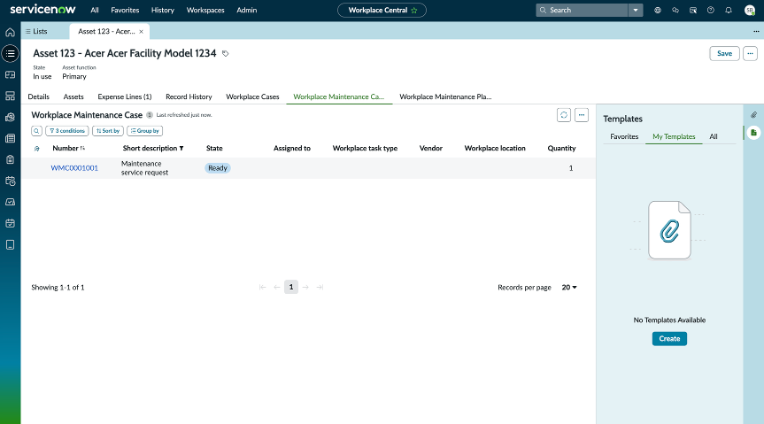Screen dimensions: 764x424
Task: Click the Lists icon in left sidebar
Action: (x=10, y=54)
